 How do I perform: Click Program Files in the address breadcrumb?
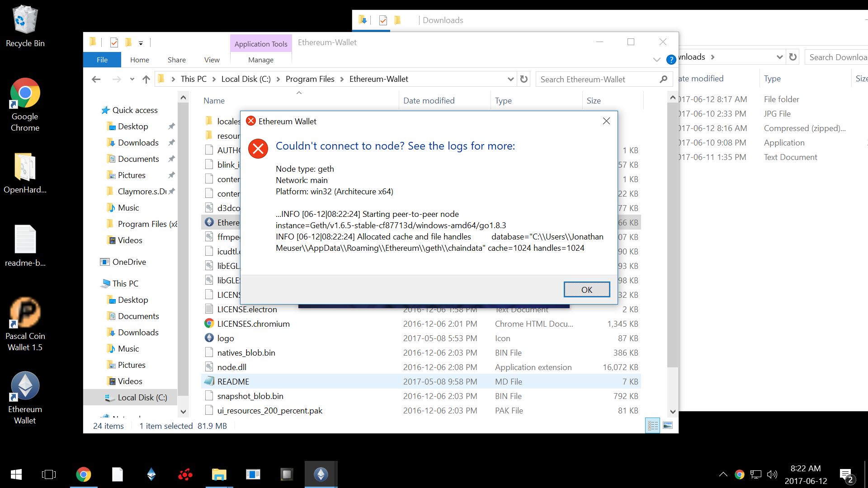tap(310, 79)
